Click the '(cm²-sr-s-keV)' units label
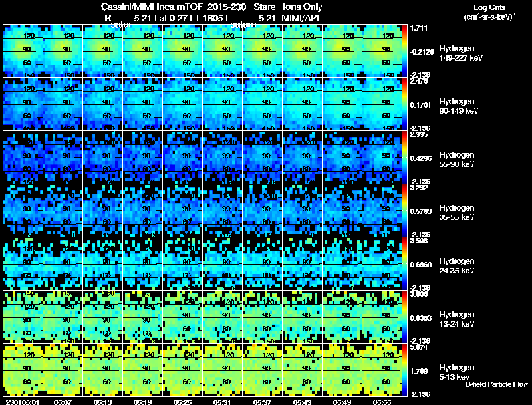Screen dimensions: 532x405 point(489,17)
